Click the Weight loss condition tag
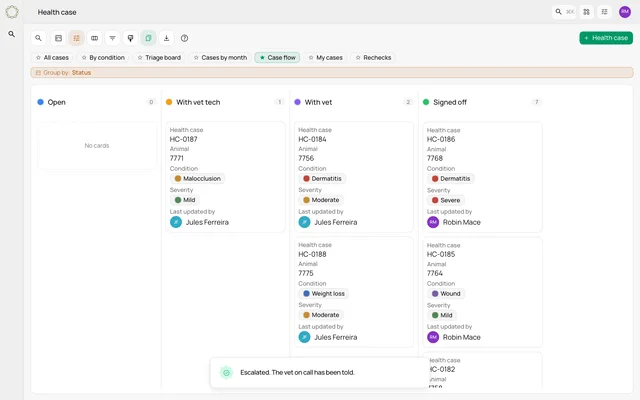 [324, 293]
